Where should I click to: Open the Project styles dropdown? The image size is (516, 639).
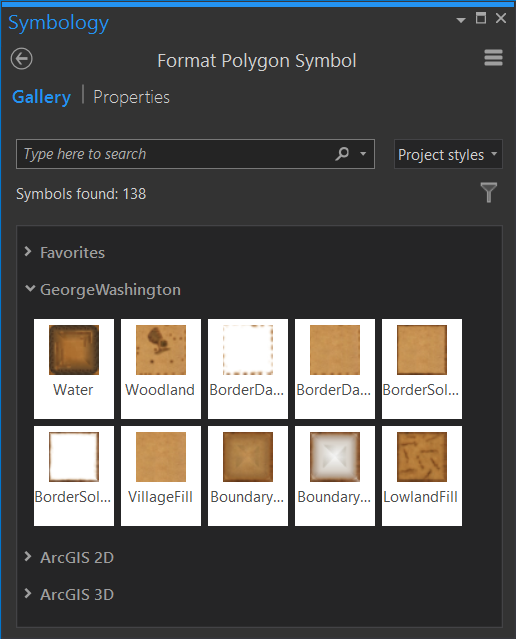[448, 154]
